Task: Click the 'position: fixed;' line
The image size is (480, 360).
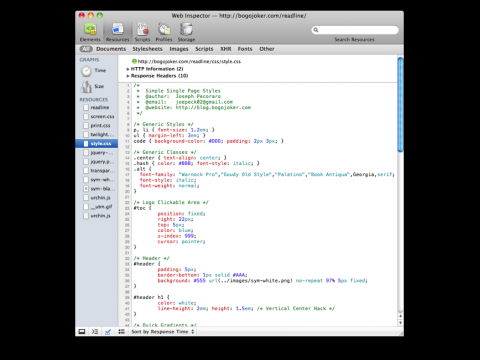Action: (x=181, y=213)
